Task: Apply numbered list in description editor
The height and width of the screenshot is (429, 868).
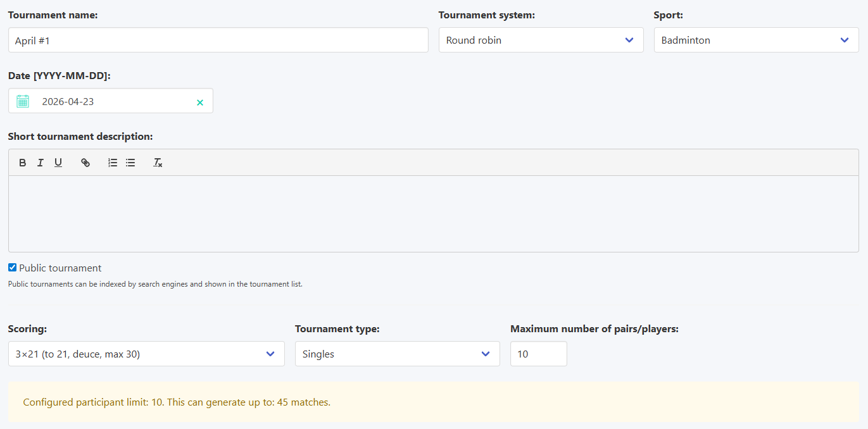Action: click(113, 163)
